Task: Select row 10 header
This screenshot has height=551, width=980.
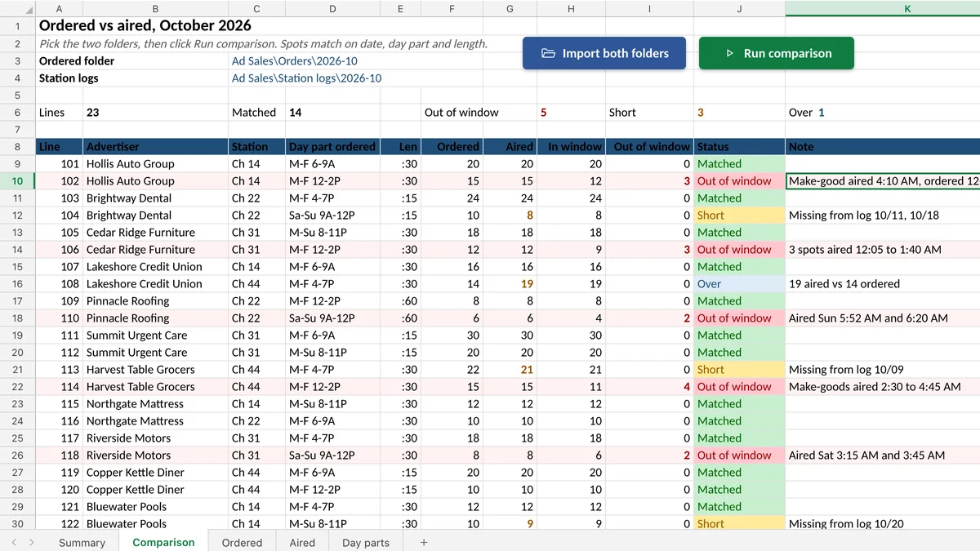Action: 18,181
